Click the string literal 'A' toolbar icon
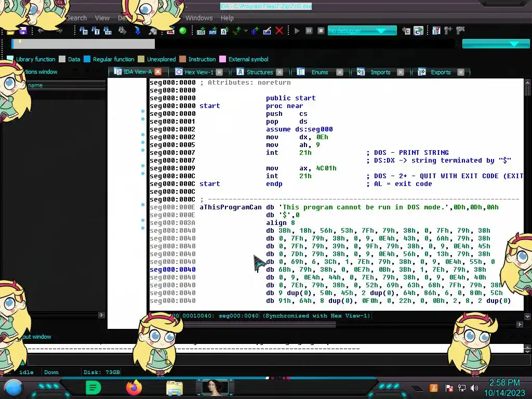 pos(224,31)
